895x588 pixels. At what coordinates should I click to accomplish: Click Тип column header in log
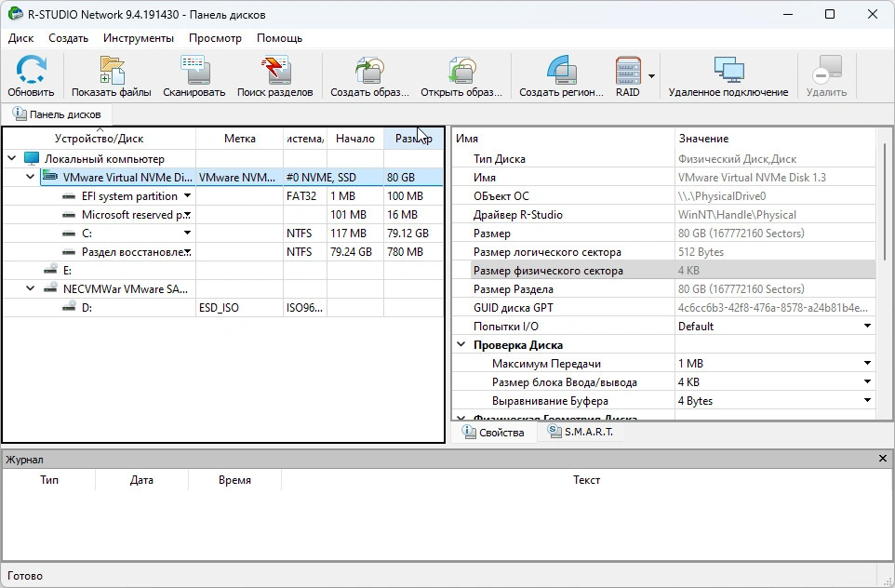click(49, 480)
